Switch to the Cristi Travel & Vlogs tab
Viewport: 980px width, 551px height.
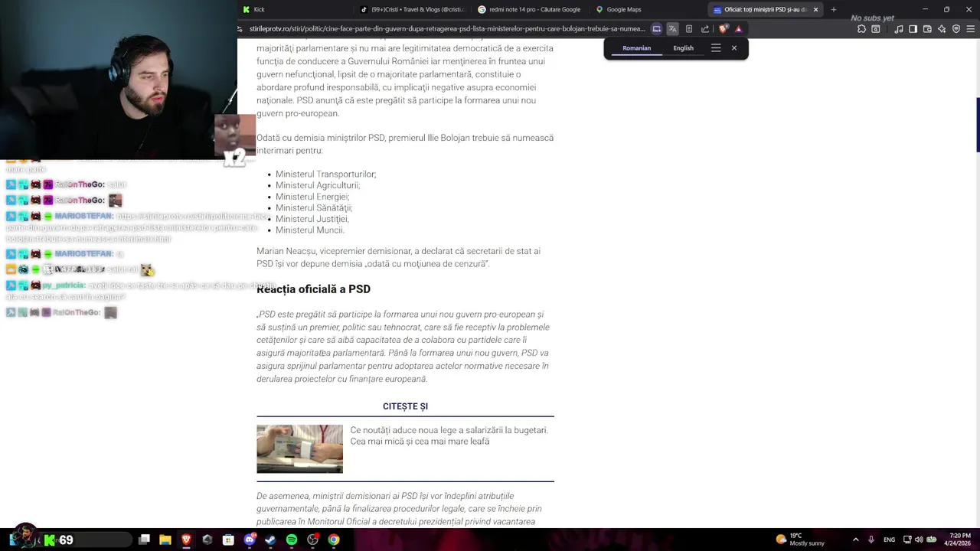[413, 9]
